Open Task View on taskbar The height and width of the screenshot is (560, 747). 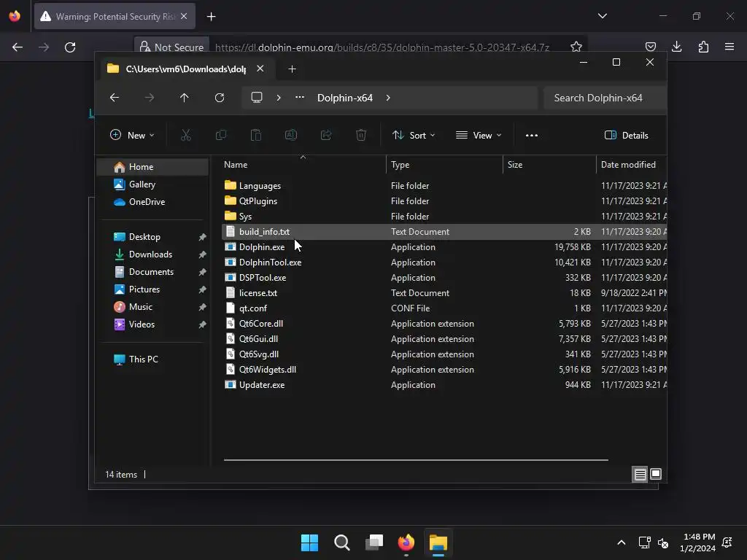tap(374, 542)
